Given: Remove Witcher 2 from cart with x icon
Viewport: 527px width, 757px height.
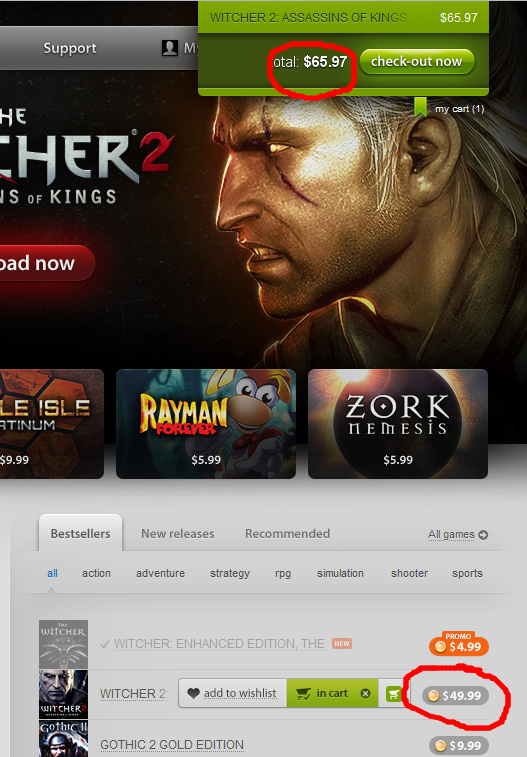Looking at the screenshot, I should click(x=365, y=693).
